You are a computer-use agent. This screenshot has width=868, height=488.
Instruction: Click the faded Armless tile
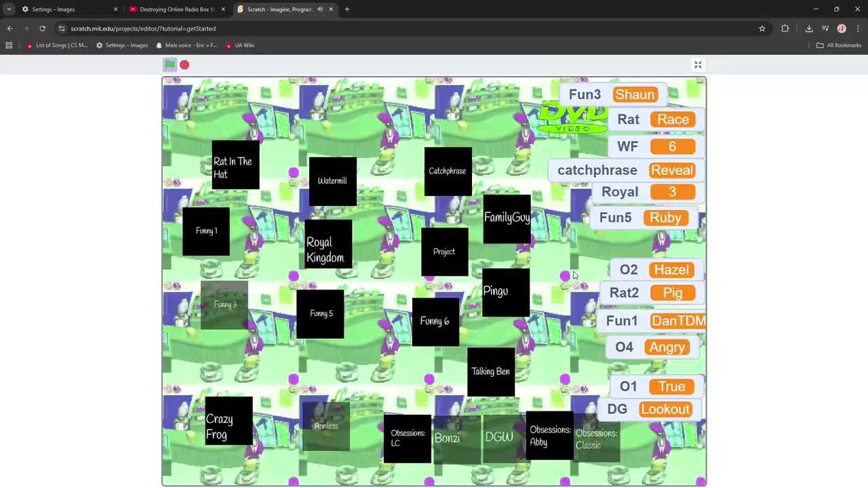pyautogui.click(x=326, y=426)
